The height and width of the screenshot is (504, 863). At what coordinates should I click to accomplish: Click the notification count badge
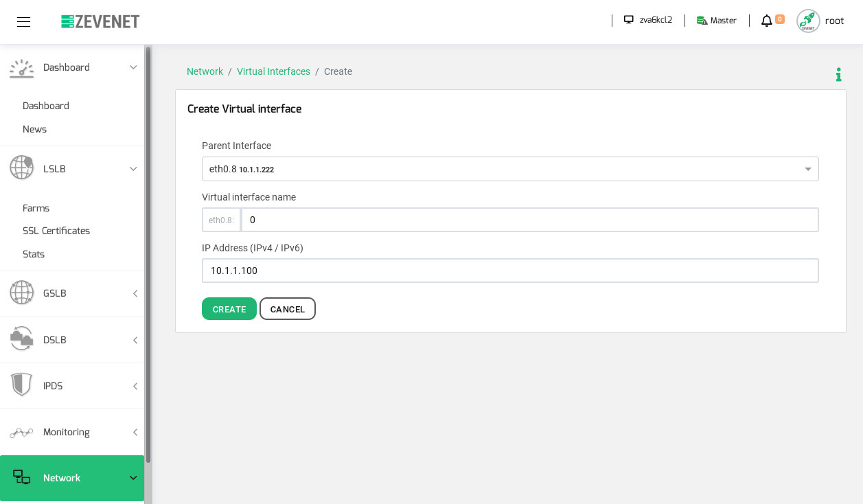coord(780,19)
